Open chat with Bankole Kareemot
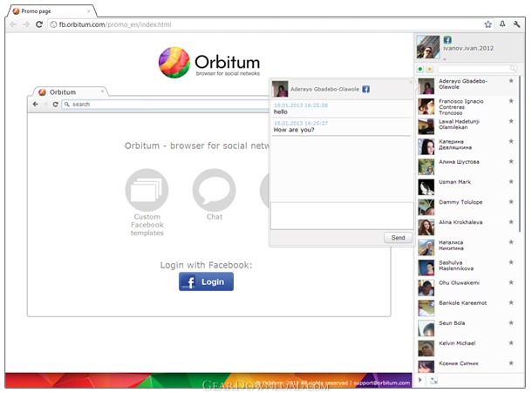The image size is (532, 393). pyautogui.click(x=467, y=308)
